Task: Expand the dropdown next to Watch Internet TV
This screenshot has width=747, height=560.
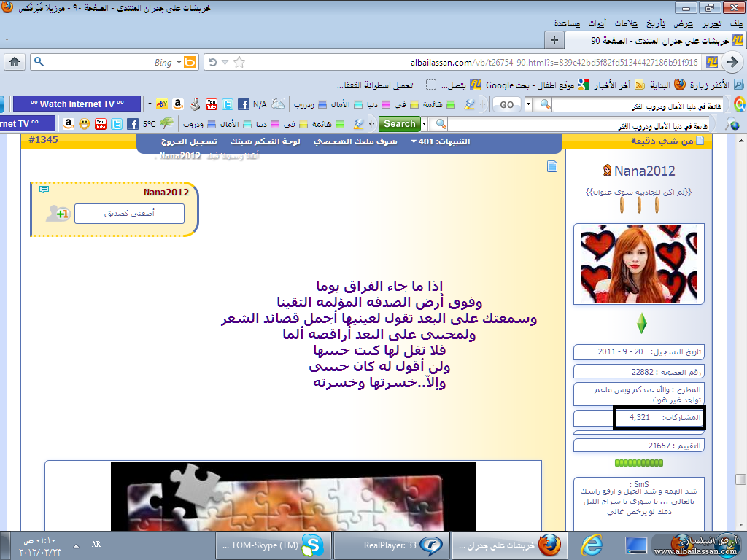Action: [x=149, y=104]
